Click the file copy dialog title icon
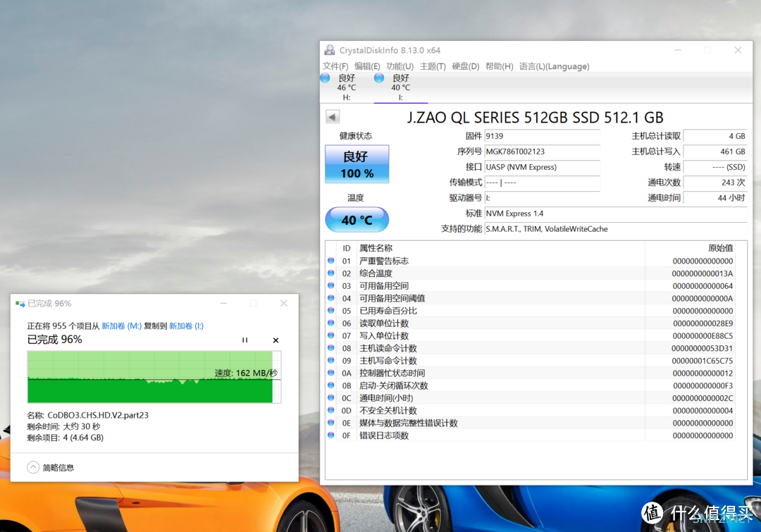This screenshot has height=532, width=761. pyautogui.click(x=20, y=304)
